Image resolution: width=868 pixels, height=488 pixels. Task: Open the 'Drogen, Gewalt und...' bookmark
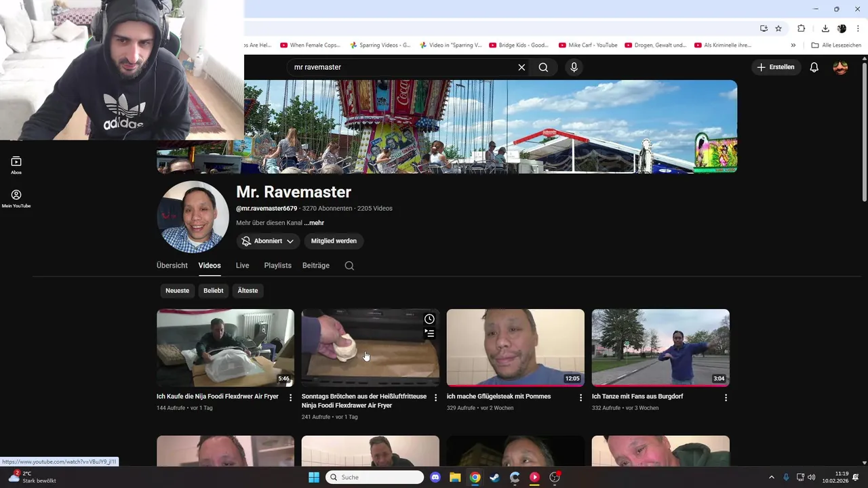coord(656,45)
